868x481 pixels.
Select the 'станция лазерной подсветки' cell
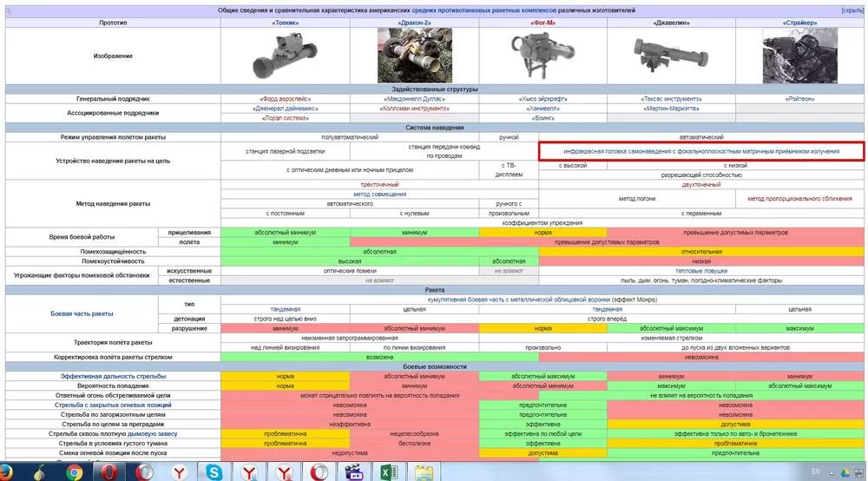[285, 151]
